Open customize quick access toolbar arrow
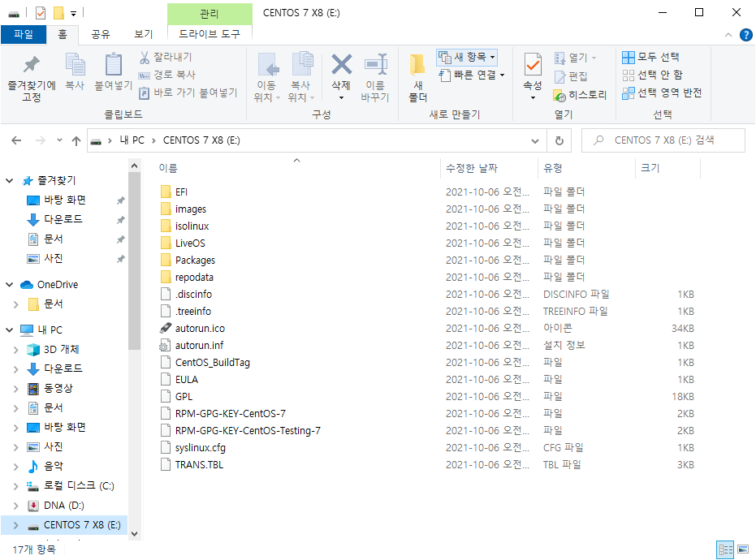Screen dimensions: 756x560 [73, 14]
